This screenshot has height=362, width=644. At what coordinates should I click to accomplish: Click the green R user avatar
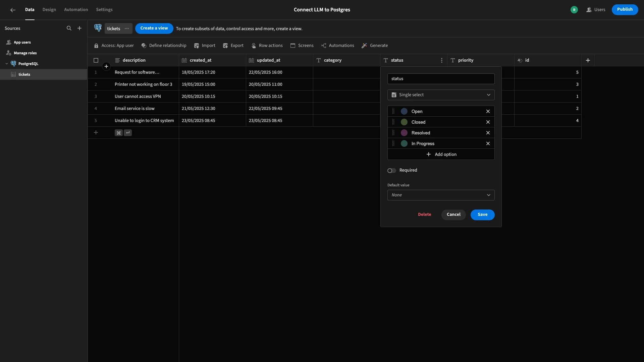point(574,10)
